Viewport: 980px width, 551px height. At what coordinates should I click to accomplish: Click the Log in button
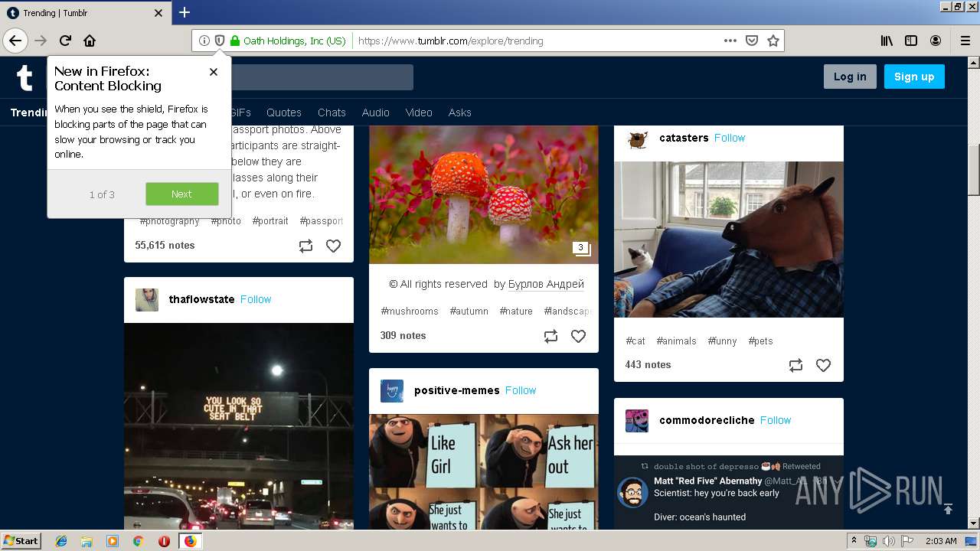pos(850,77)
